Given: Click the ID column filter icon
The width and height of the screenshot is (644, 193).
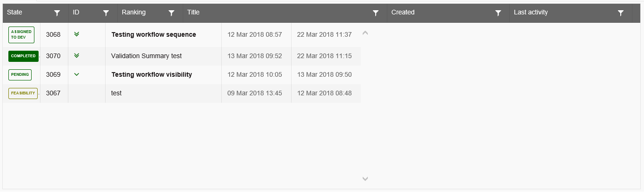Looking at the screenshot, I should pos(106,13).
